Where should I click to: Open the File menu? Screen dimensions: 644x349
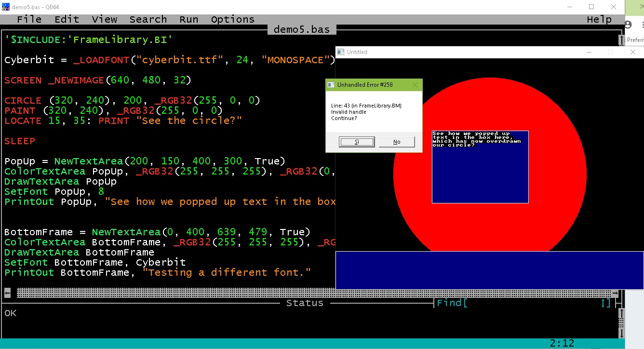click(29, 19)
